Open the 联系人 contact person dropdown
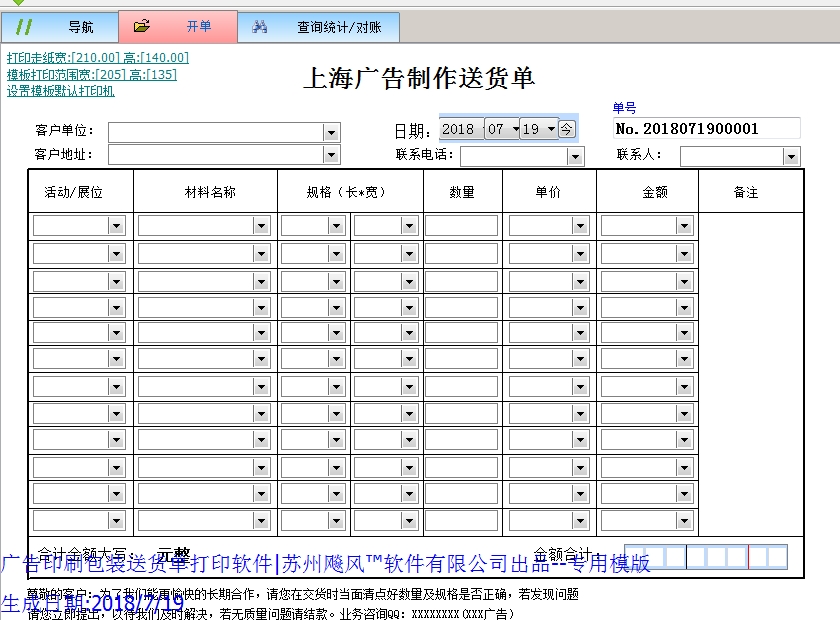This screenshot has height=620, width=840. coord(791,156)
